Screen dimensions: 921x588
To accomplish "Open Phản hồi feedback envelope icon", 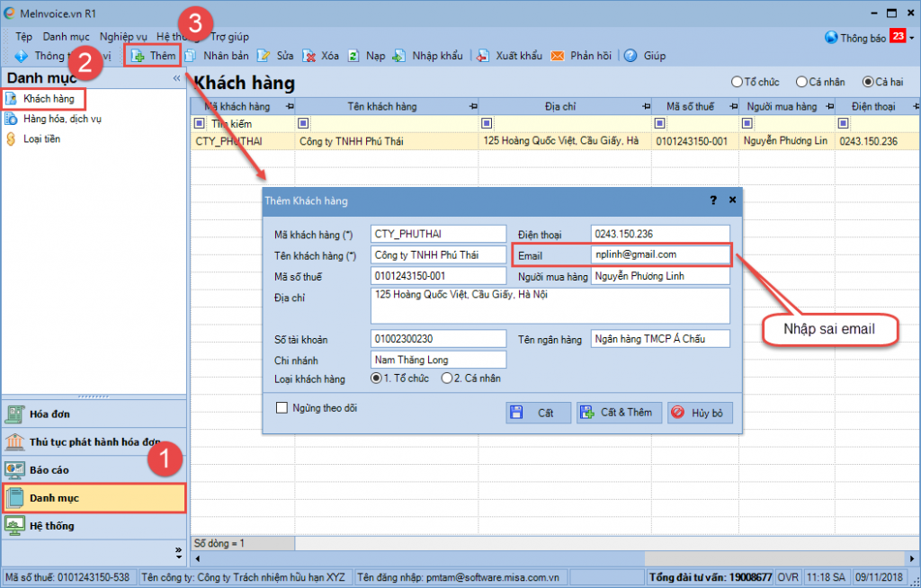I will (558, 56).
